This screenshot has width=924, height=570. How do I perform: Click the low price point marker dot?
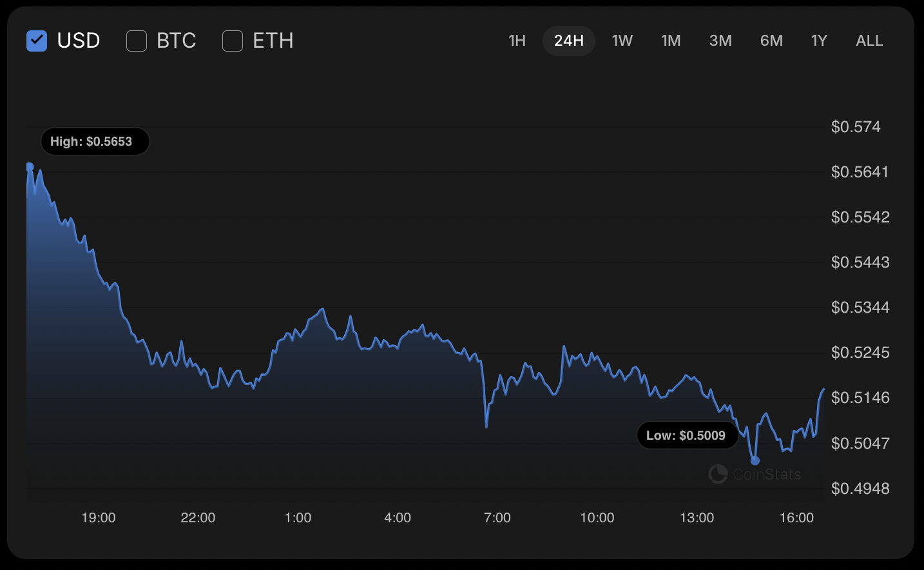755,460
